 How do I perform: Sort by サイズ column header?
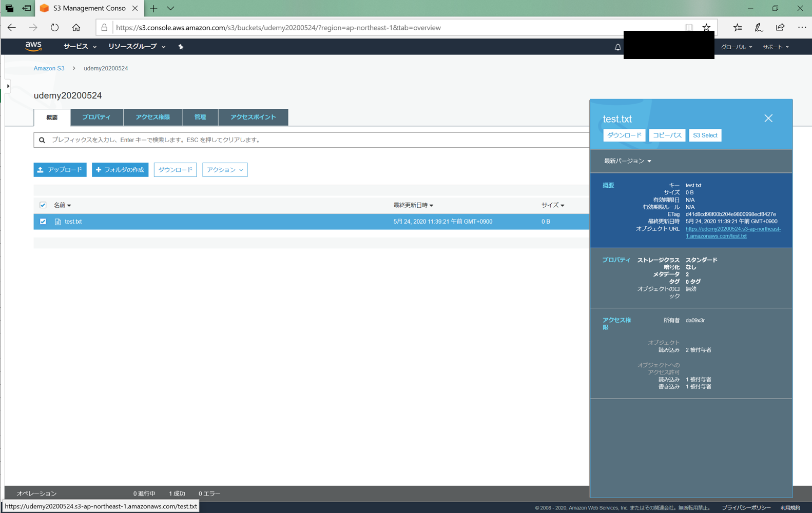click(x=553, y=205)
